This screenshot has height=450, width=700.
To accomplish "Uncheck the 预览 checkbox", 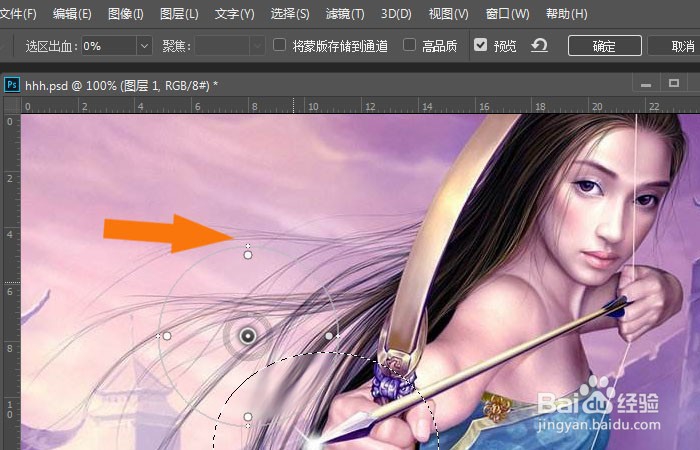I will 480,45.
